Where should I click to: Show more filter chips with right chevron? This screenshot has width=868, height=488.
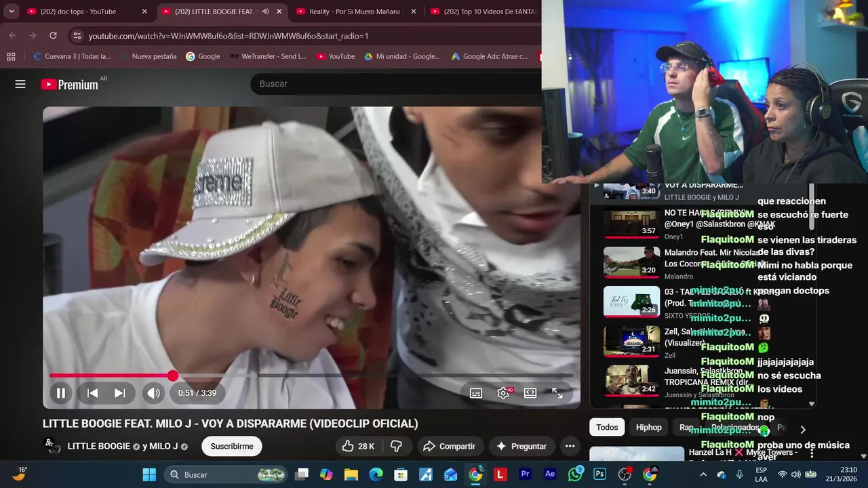(803, 429)
